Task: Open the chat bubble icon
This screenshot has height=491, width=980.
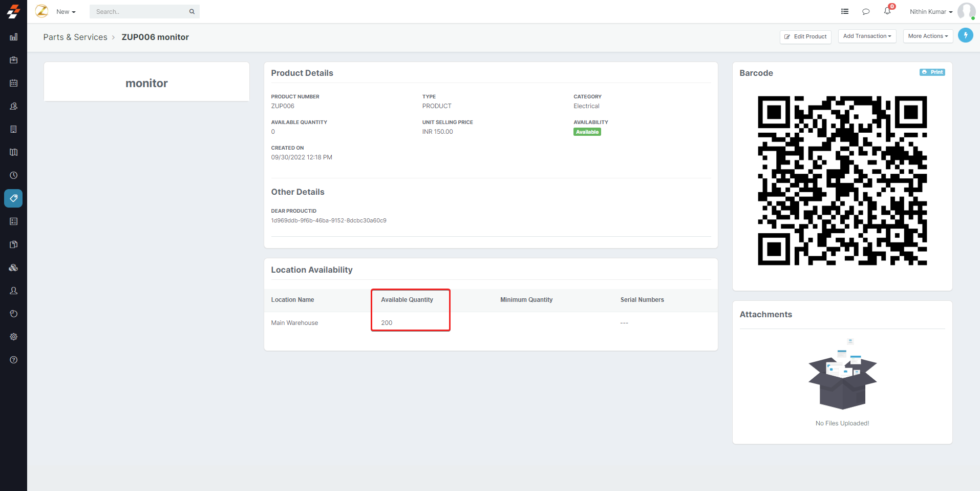Action: click(866, 11)
